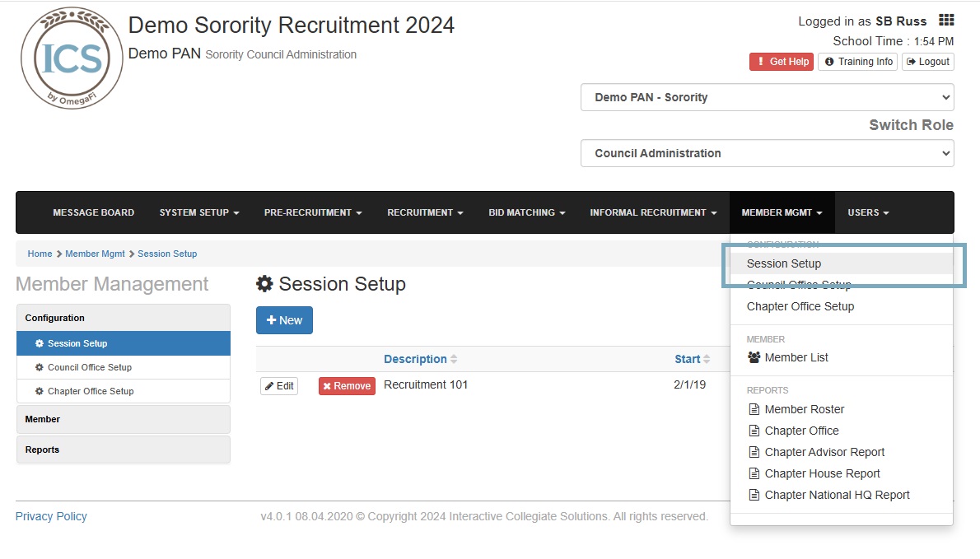Open the Demo PAN - Sorority selector
Screen dimensions: 980x559
click(767, 97)
